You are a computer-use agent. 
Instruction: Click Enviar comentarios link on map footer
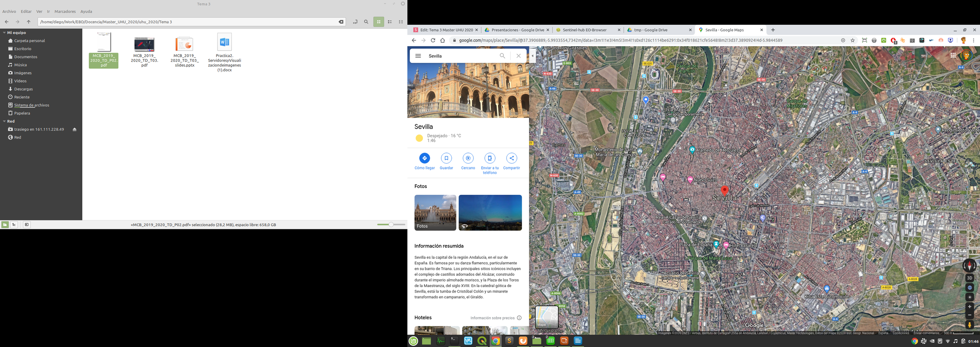click(x=926, y=333)
